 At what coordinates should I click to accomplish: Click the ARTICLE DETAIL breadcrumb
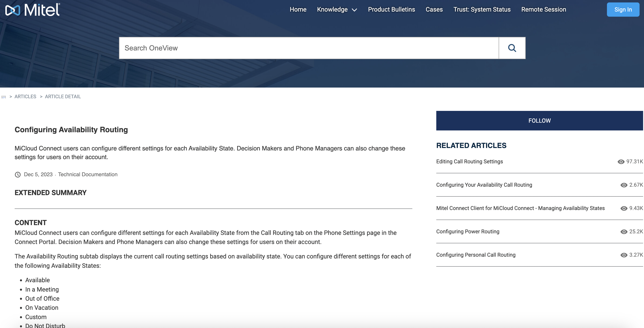(x=63, y=97)
